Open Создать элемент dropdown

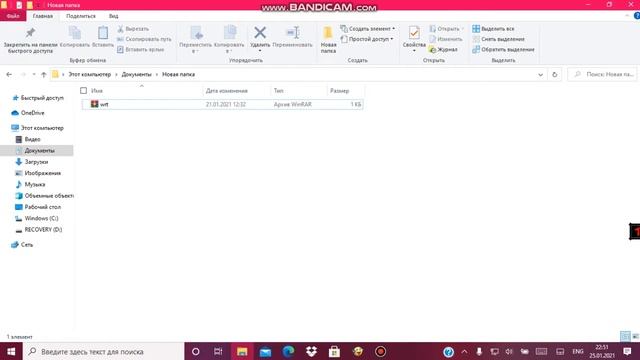(368, 29)
